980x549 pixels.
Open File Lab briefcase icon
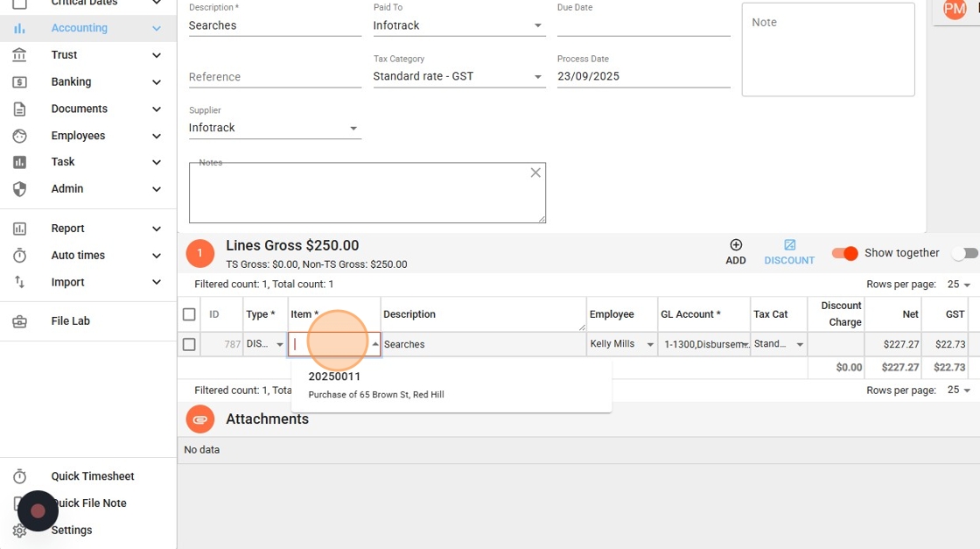point(19,321)
